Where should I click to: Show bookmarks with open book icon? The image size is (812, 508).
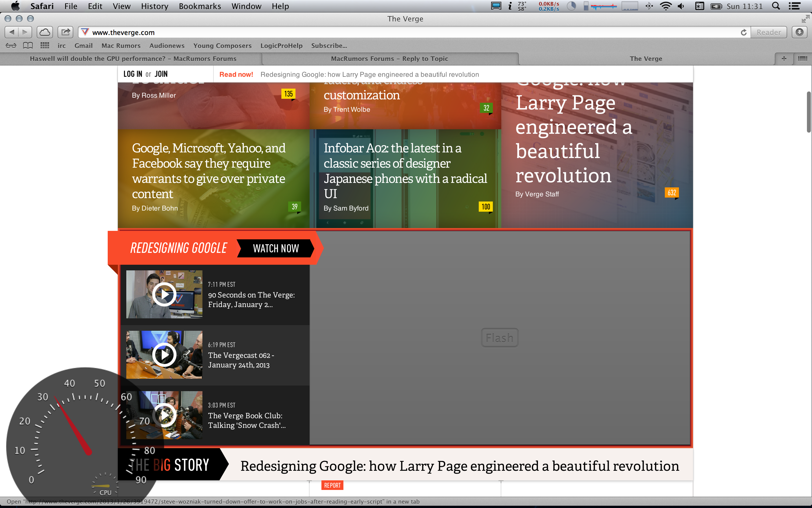(28, 45)
